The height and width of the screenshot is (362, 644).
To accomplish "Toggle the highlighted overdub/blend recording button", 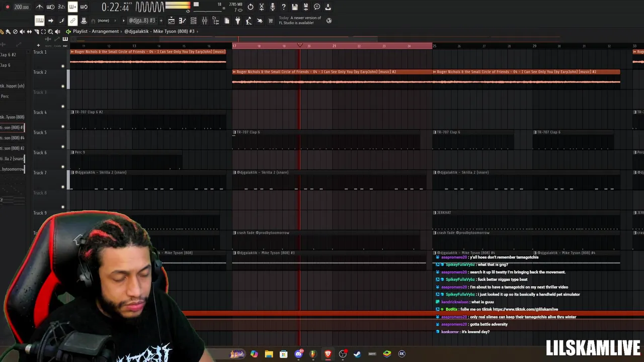I will (x=72, y=7).
